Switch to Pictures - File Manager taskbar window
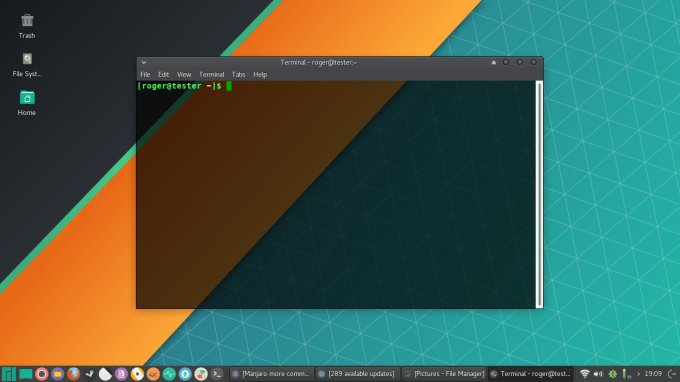The width and height of the screenshot is (680, 382). [444, 374]
